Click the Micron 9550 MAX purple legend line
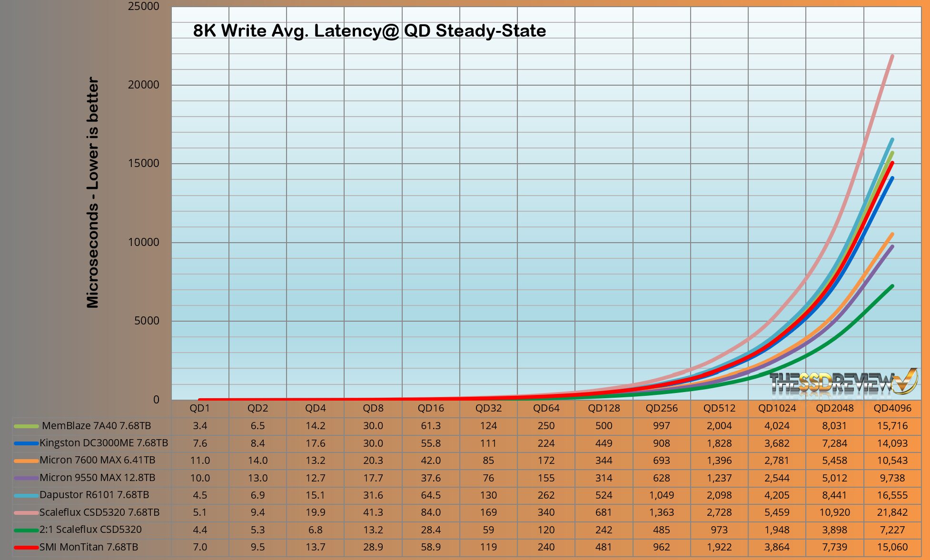 coord(26,478)
